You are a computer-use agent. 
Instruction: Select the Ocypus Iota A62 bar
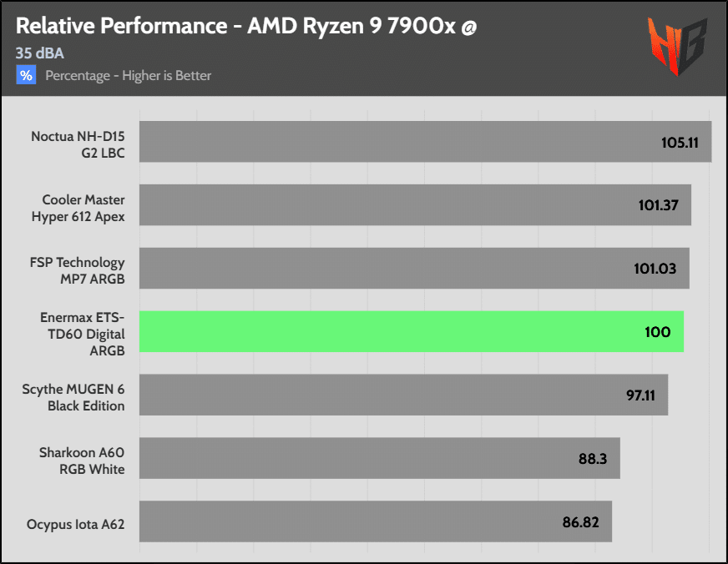[x=376, y=521]
